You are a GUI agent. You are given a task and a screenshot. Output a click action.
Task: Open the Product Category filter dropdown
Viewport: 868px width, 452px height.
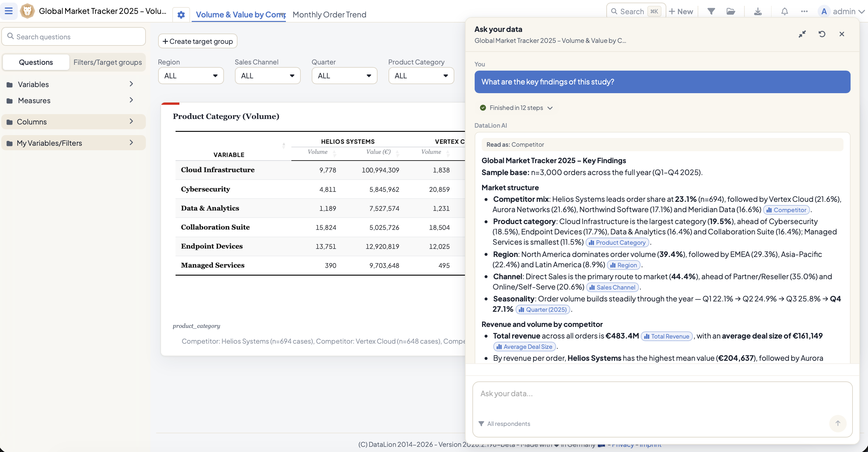coord(421,76)
